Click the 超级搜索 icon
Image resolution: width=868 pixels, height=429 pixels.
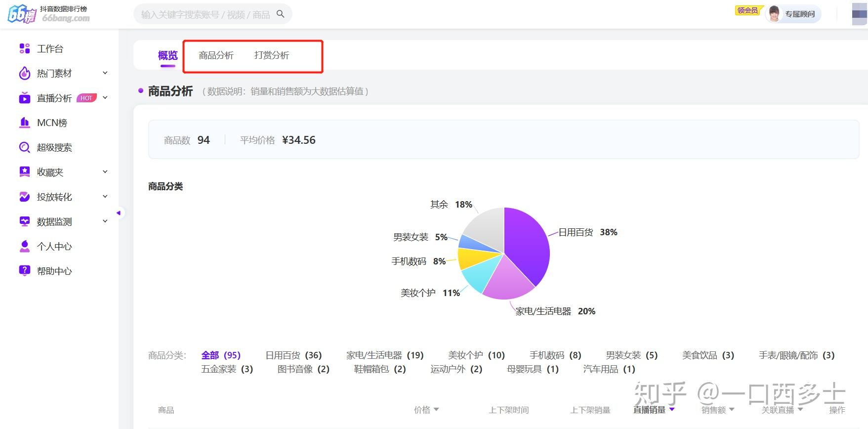[x=25, y=147]
